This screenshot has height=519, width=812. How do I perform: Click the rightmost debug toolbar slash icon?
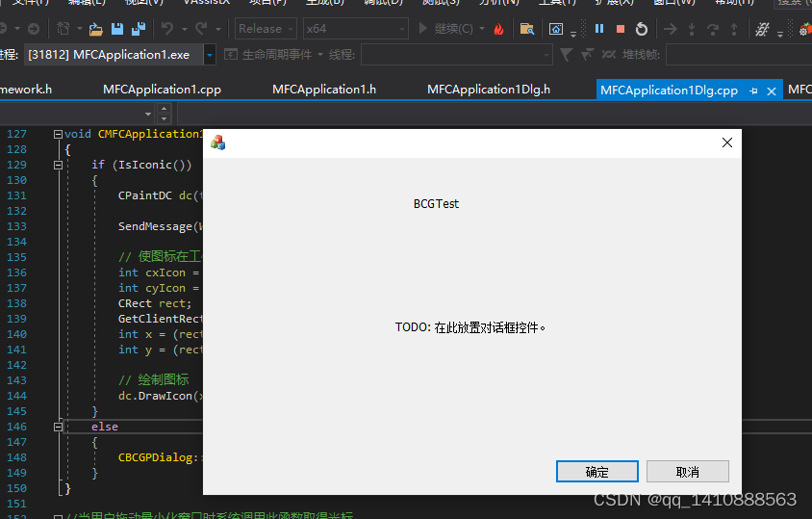coord(762,29)
